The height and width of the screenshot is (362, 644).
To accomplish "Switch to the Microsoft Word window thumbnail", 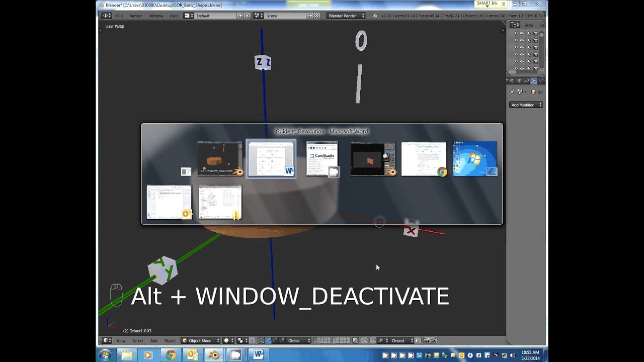I will click(x=271, y=158).
